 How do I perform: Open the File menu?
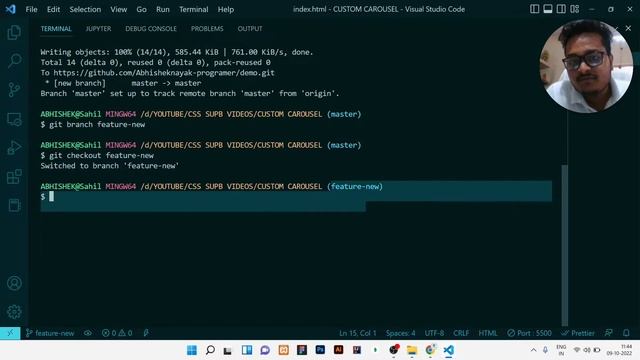point(31,9)
